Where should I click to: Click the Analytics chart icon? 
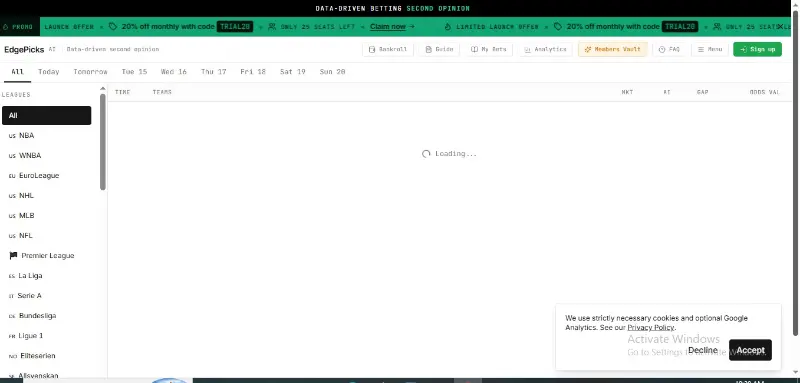528,49
